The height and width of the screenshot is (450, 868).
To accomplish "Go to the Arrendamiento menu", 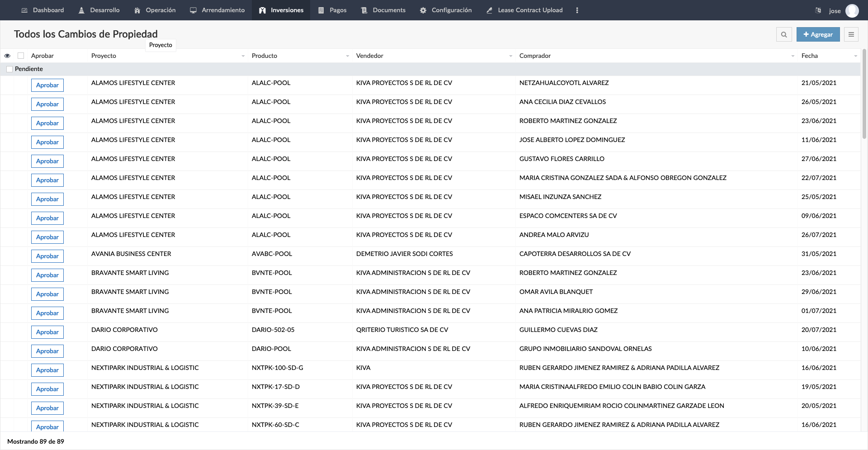I will pyautogui.click(x=217, y=10).
